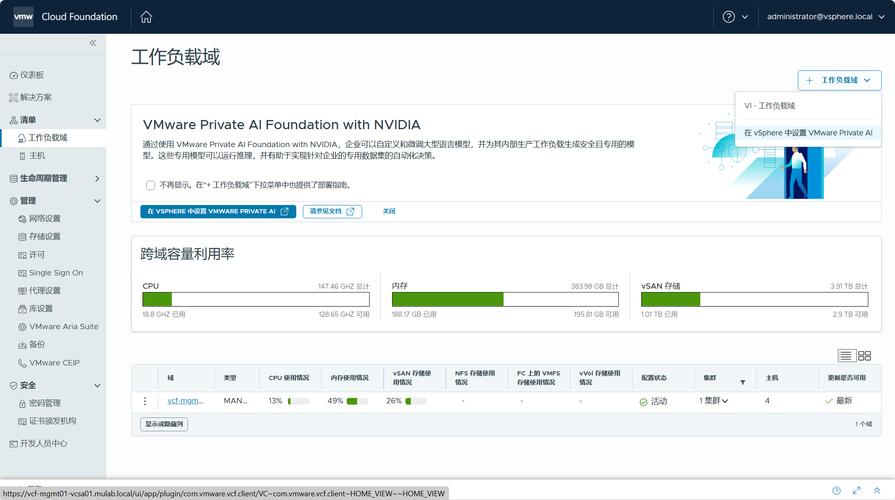Choose 在 vSphere 中设置 VMware Private AI menu item
Screen dimensions: 895x500
tap(808, 132)
